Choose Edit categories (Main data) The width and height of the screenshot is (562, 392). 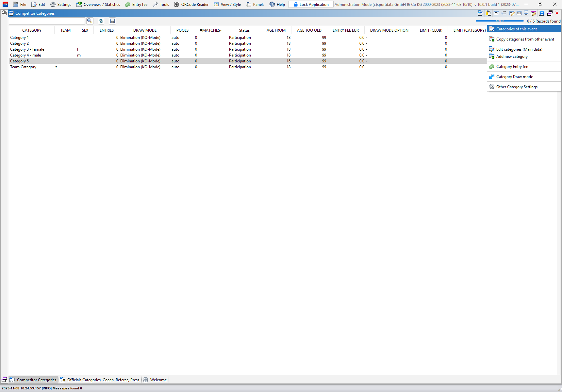point(524,49)
